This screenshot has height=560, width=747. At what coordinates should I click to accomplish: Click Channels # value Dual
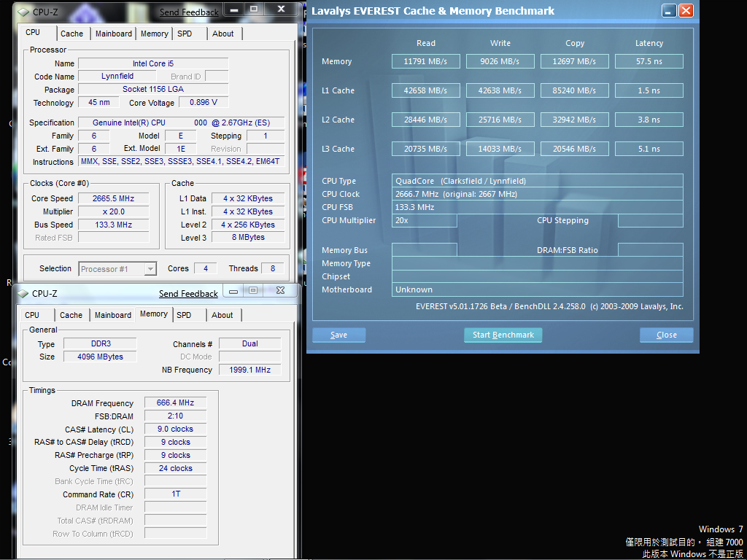[x=250, y=343]
